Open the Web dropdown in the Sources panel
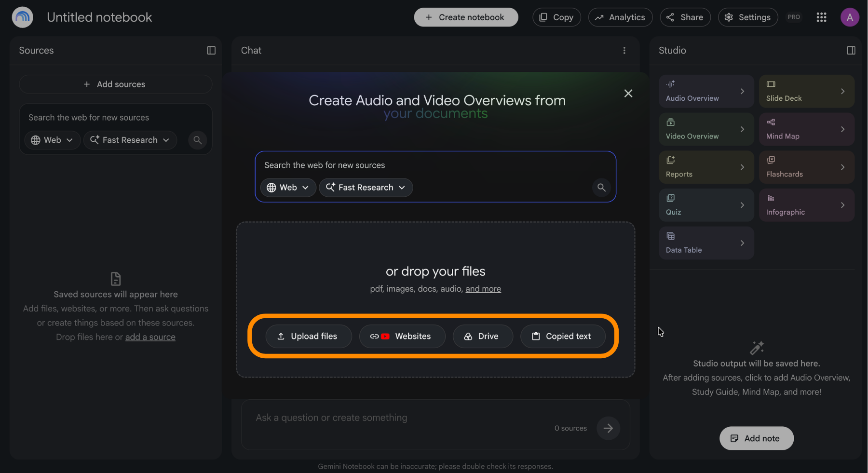 coord(52,140)
